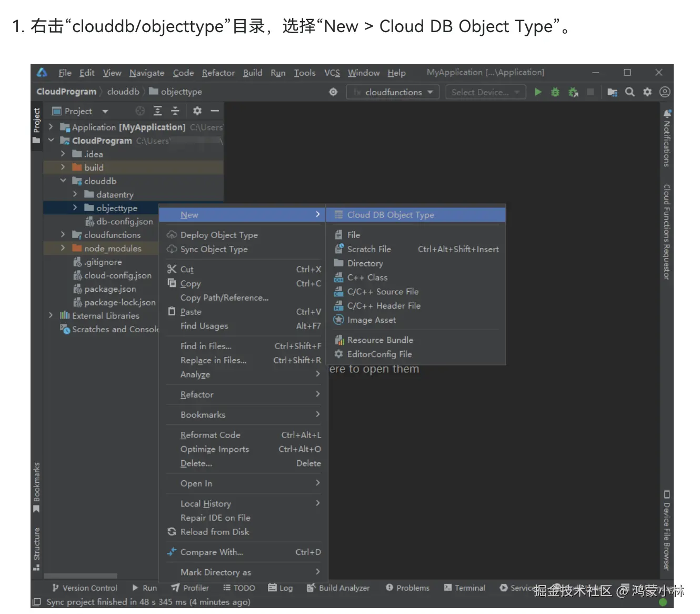Open the Bookmarks tool window
This screenshot has height=614, width=700.
pos(37,487)
